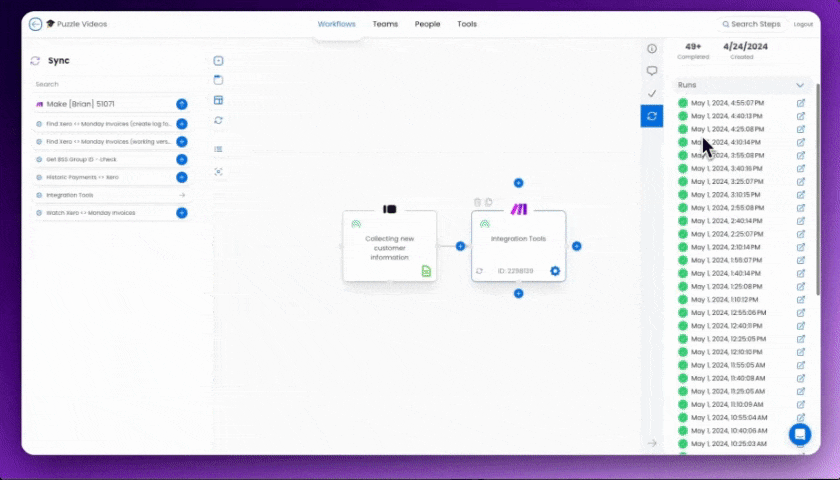Click the plus connector between the two steps
Viewport: 840px width, 480px height.
click(x=460, y=246)
